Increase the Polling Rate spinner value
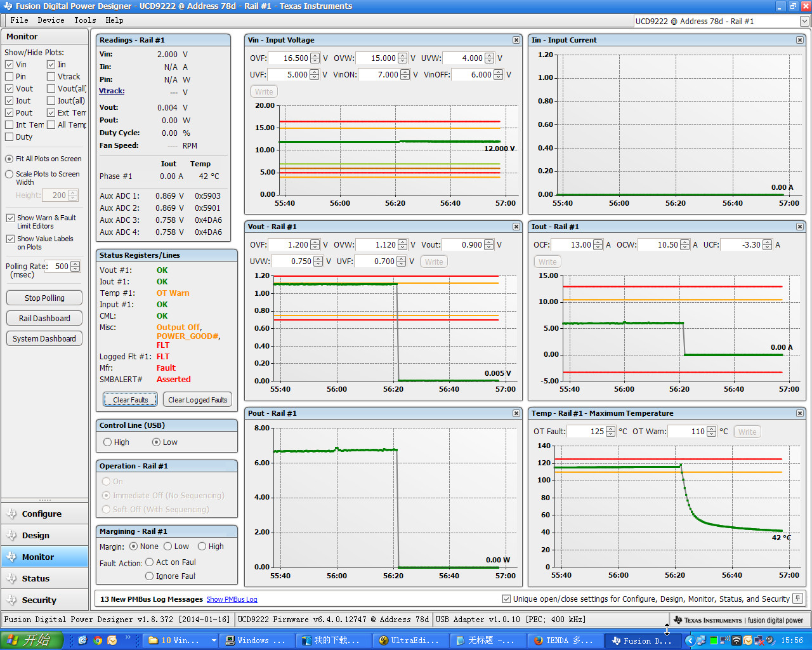The image size is (812, 650). (x=75, y=264)
